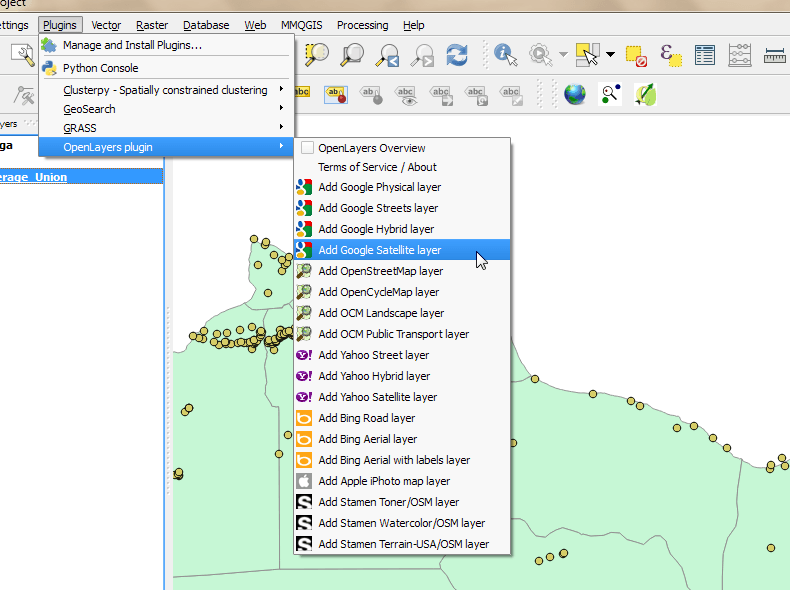
Task: Open the Python Console
Action: (100, 68)
